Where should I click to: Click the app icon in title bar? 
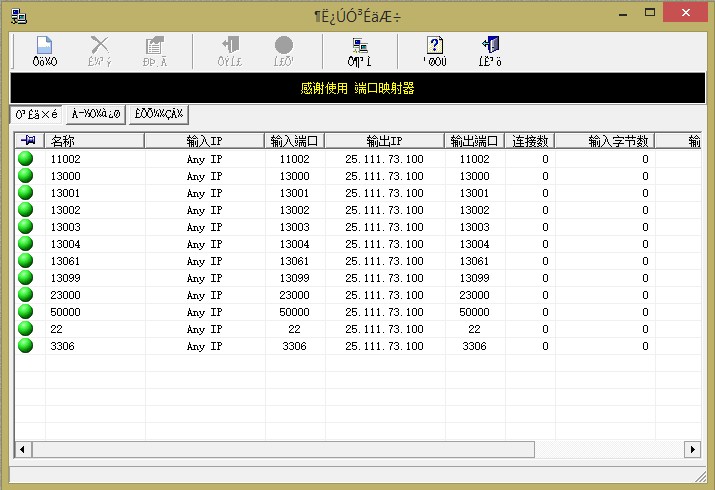[x=19, y=16]
